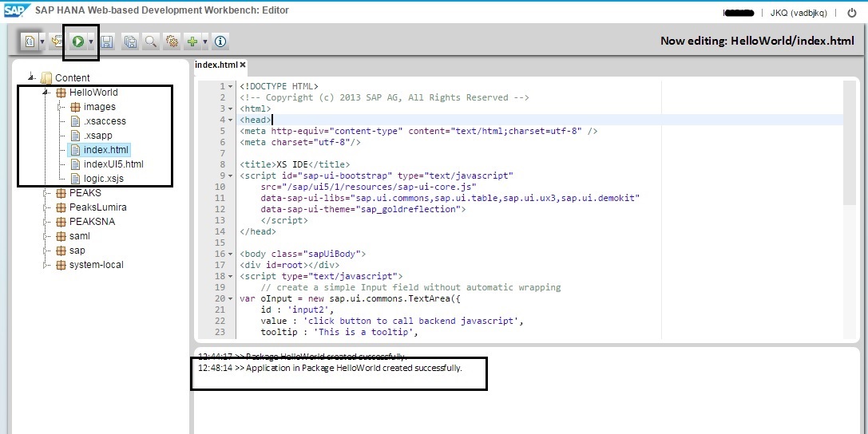Close the index.html editor tab
This screenshot has height=434, width=868.
point(243,65)
